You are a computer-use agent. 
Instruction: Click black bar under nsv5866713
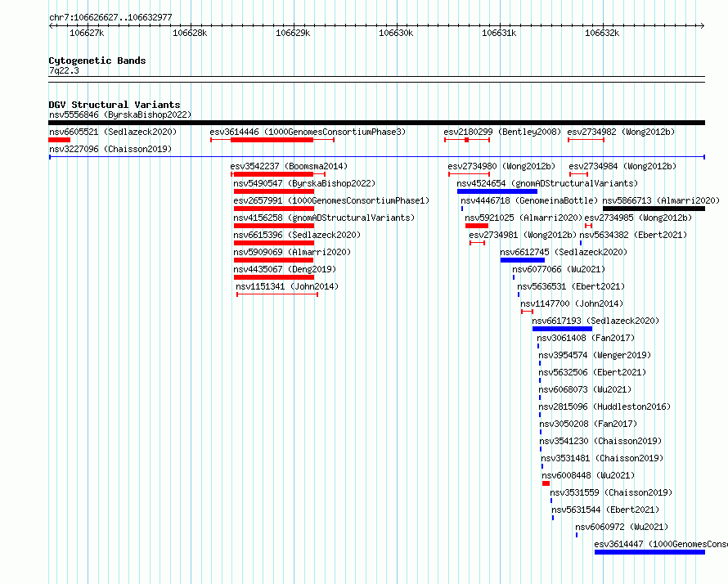pos(654,209)
